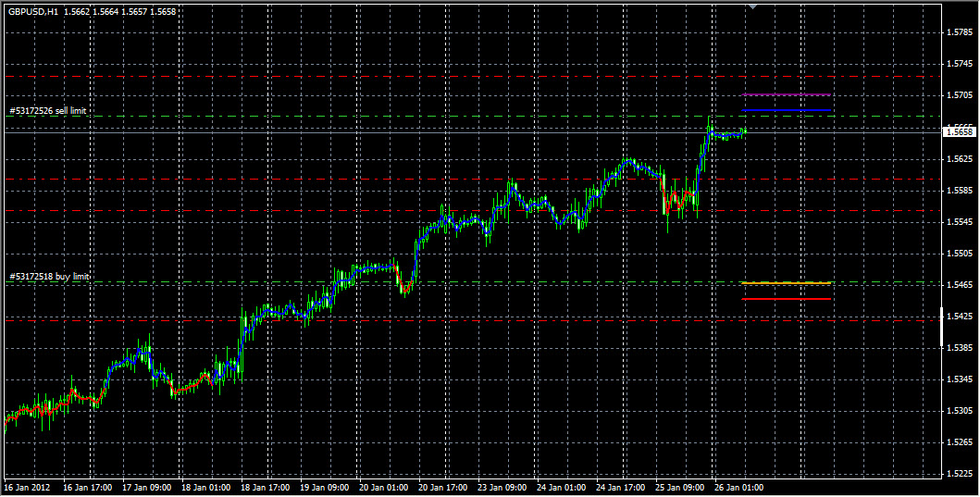Click the 1.5265 price scale label
The width and height of the screenshot is (980, 497).
pos(960,442)
